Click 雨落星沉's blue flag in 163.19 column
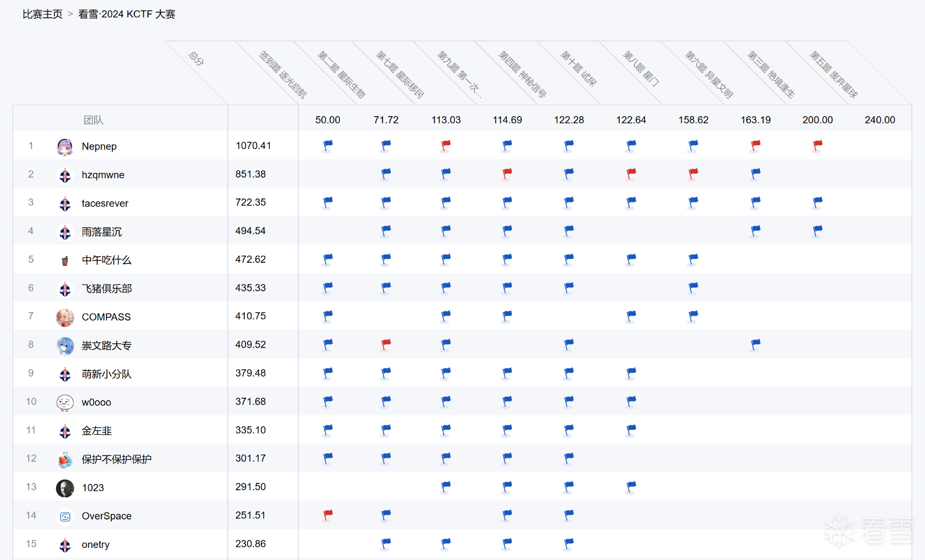Viewport: 925px width, 560px height. (755, 231)
